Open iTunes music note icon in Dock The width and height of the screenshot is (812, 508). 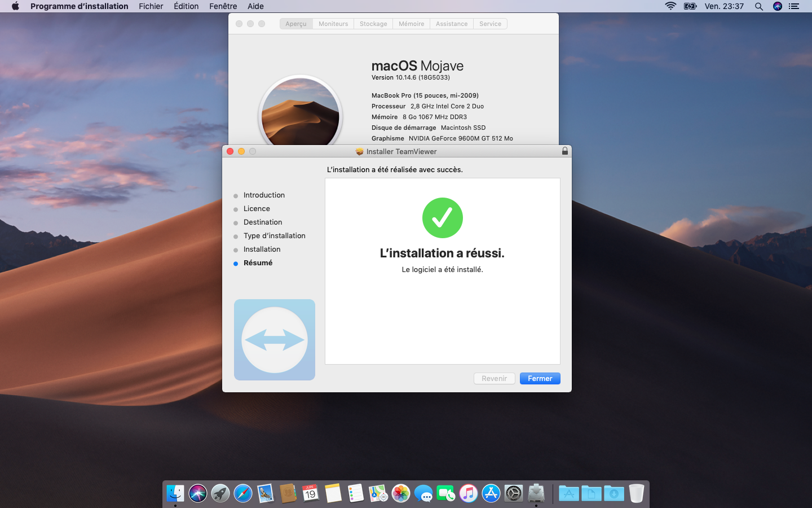(469, 493)
